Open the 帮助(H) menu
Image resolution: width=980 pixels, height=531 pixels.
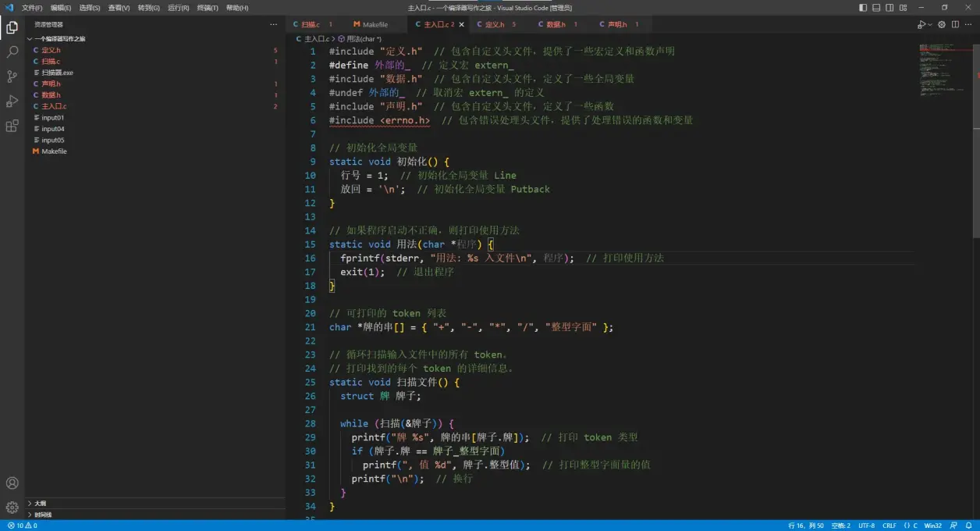[237, 7]
